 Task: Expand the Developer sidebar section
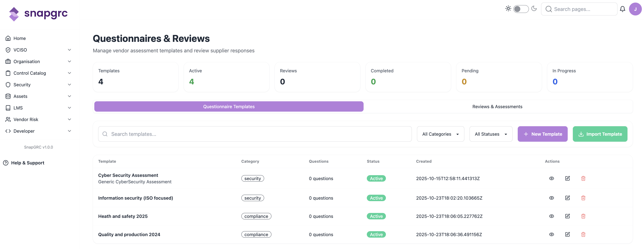pos(24,131)
